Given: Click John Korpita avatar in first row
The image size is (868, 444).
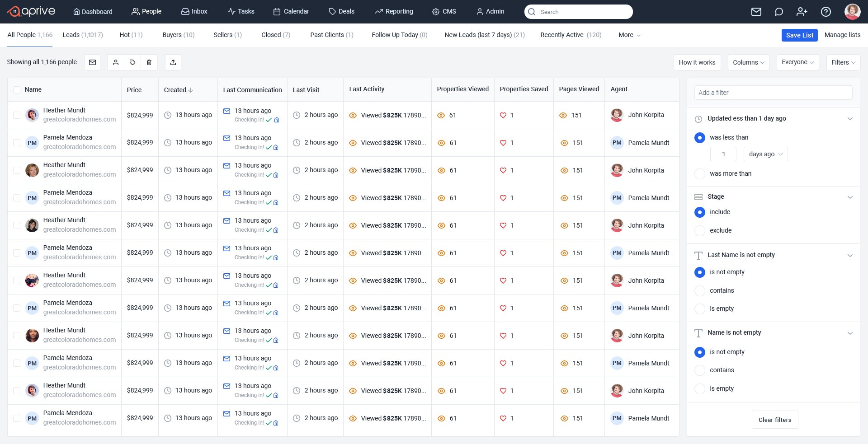Looking at the screenshot, I should (617, 115).
